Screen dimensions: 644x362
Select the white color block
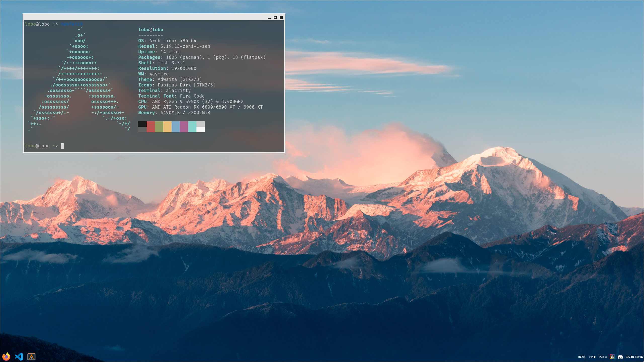coord(200,129)
